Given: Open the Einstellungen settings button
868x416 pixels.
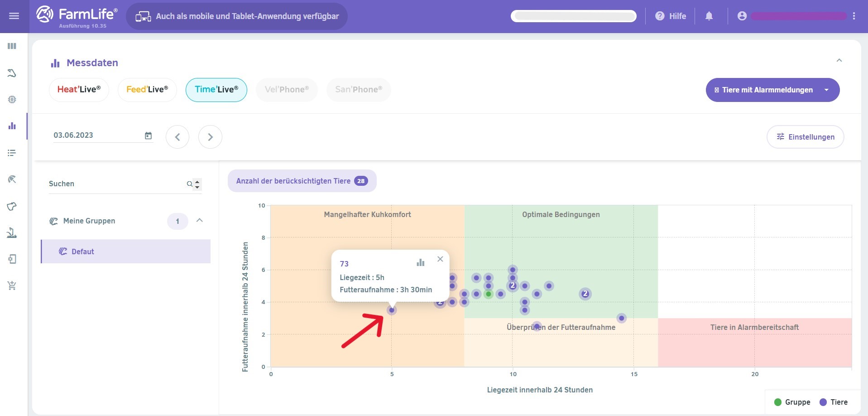Looking at the screenshot, I should click(805, 137).
